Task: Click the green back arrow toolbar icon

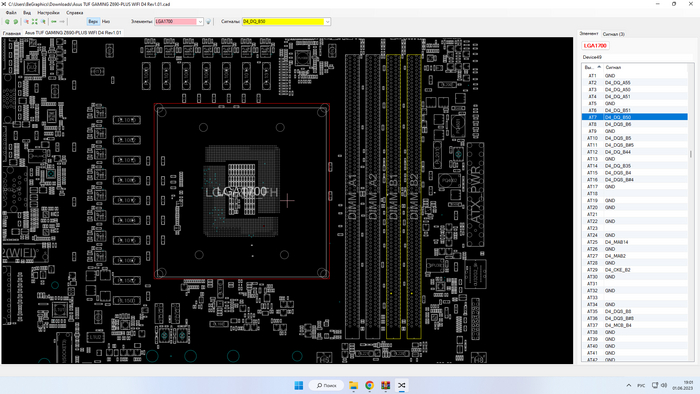Action: (54, 21)
